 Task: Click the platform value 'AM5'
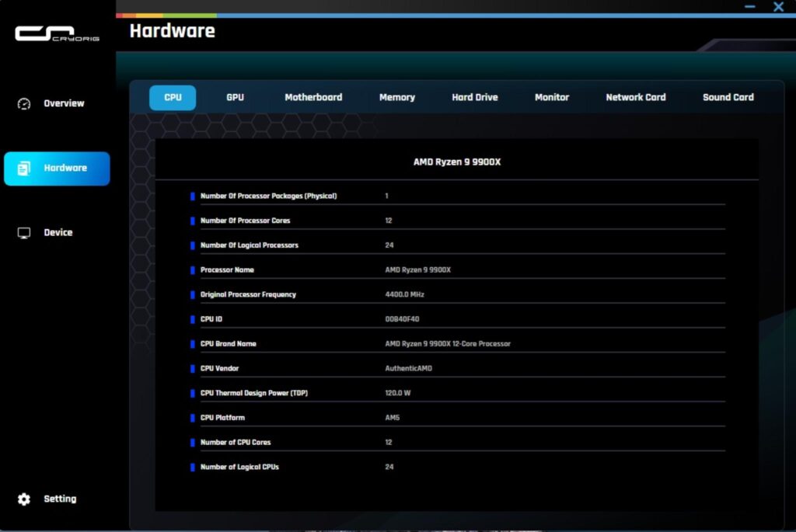pyautogui.click(x=393, y=418)
